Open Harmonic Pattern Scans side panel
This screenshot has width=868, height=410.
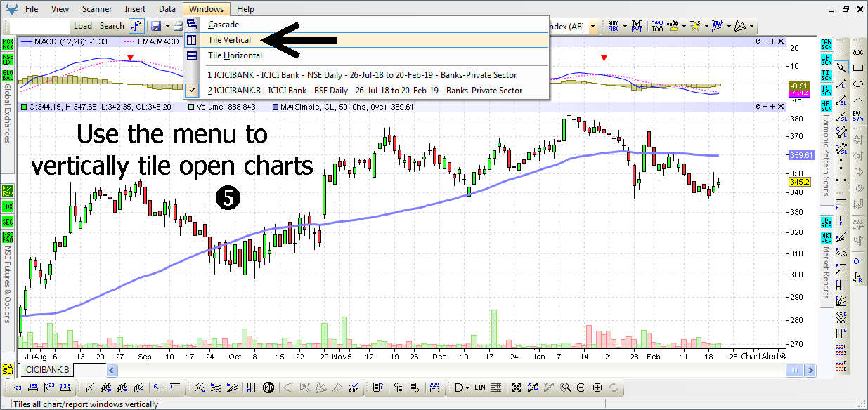[x=827, y=155]
